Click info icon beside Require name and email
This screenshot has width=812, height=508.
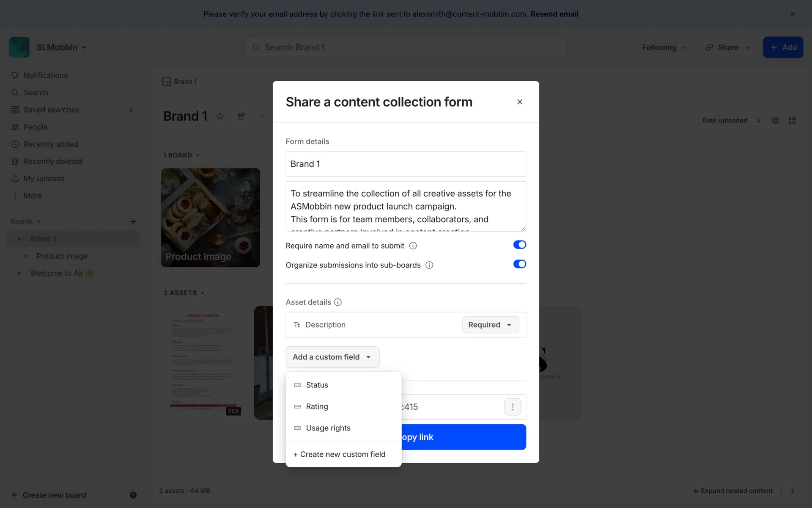[413, 246]
